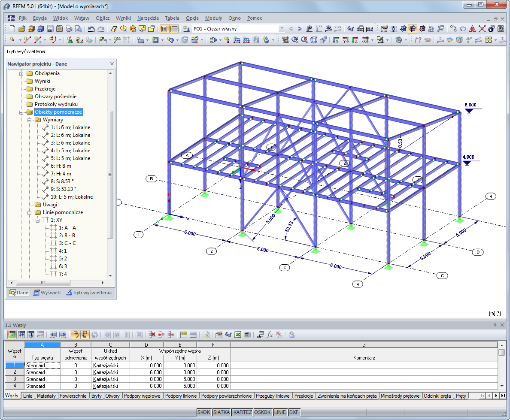This screenshot has width=510, height=420.
Task: Click the view in X direction icon
Action: point(336,39)
